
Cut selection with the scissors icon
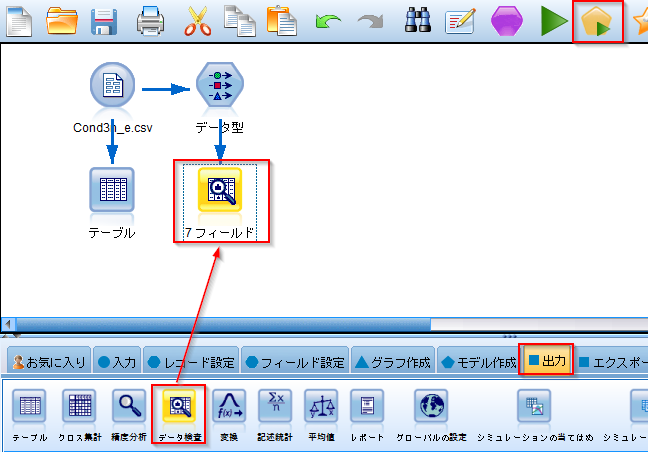click(x=198, y=21)
